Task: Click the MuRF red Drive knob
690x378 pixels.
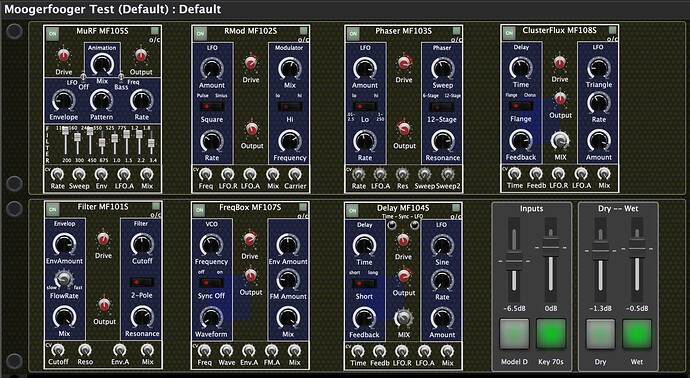Action: coord(63,56)
